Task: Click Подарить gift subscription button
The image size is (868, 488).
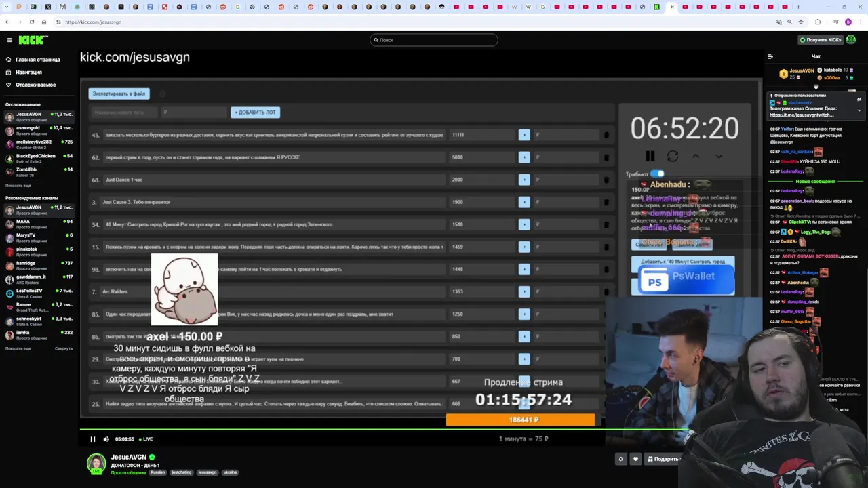Action: (x=663, y=459)
